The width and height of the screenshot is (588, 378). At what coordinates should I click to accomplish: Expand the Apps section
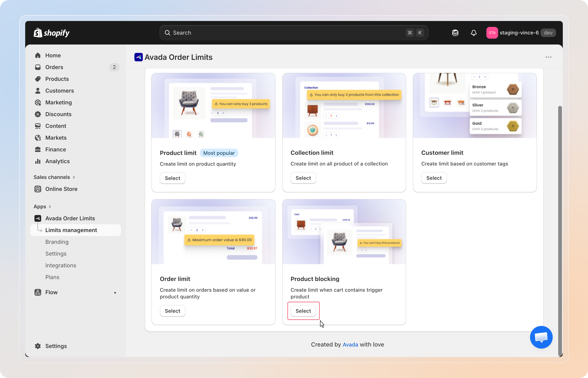coord(42,206)
